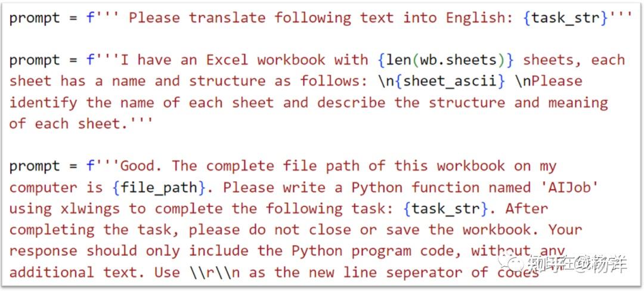
Task: Click the word "Excel" in the second prompt
Action: (x=227, y=60)
